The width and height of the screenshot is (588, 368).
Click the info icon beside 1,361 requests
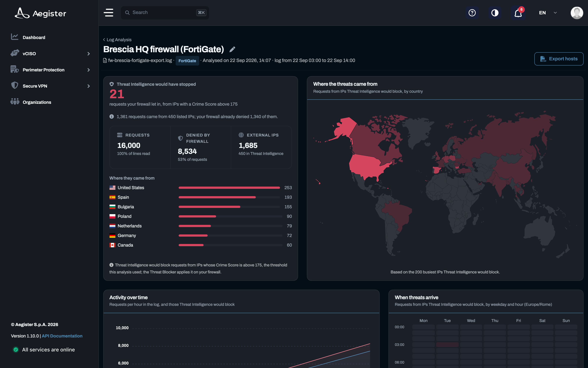[112, 117]
